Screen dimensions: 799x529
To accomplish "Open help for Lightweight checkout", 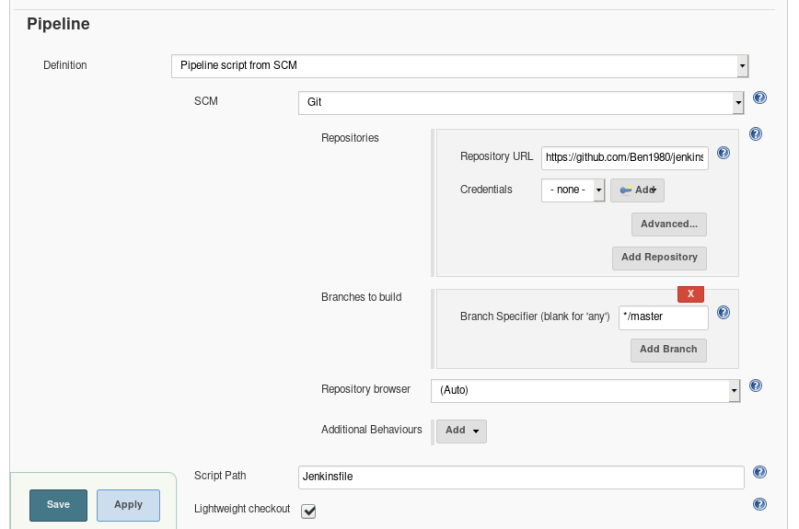I will pyautogui.click(x=759, y=504).
